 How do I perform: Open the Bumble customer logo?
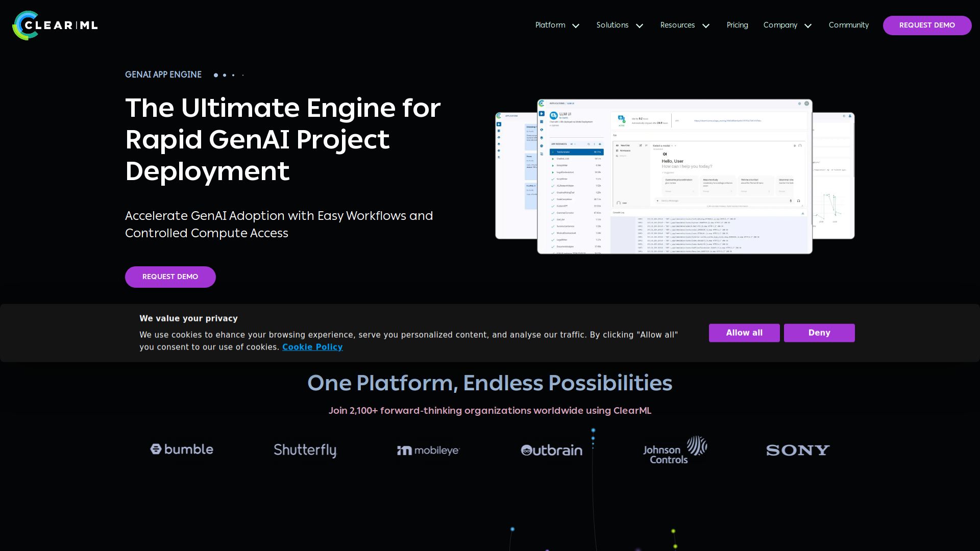(182, 449)
